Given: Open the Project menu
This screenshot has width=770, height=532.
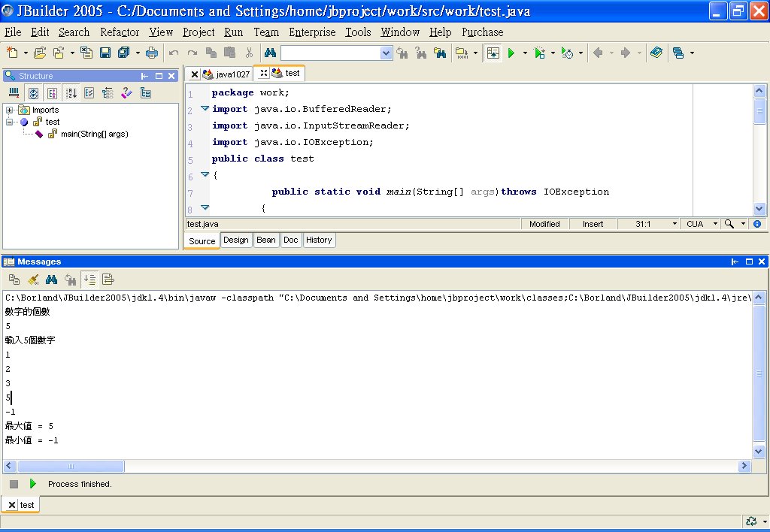Looking at the screenshot, I should (199, 32).
